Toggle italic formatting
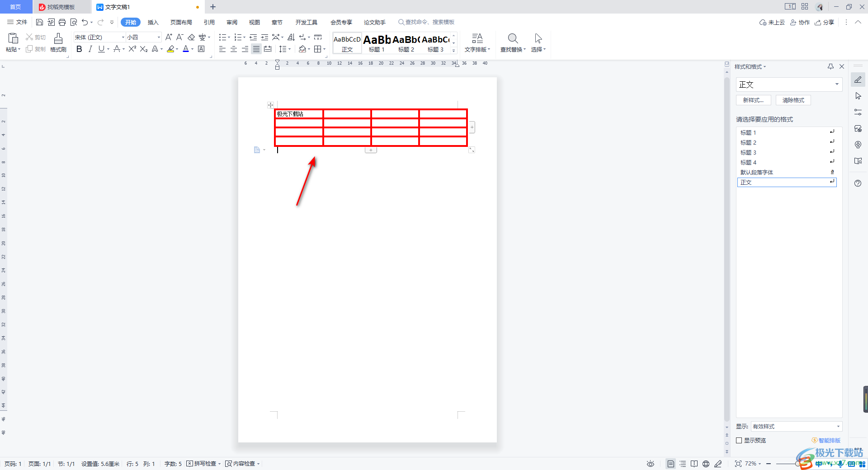Image resolution: width=868 pixels, height=470 pixels. pos(90,49)
